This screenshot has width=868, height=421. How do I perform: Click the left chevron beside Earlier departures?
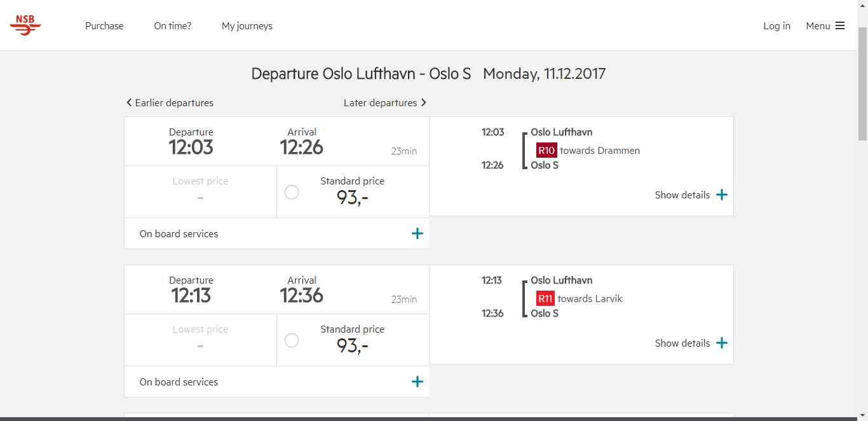[x=129, y=102]
